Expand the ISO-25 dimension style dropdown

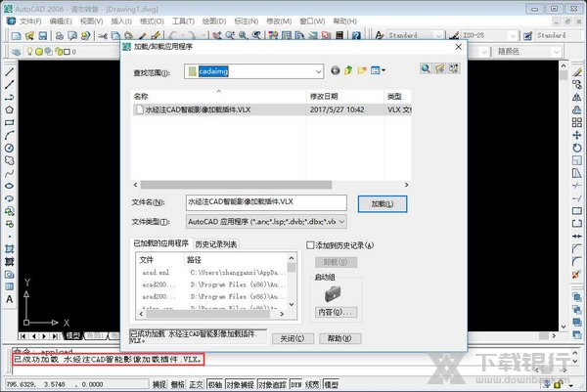(x=513, y=35)
